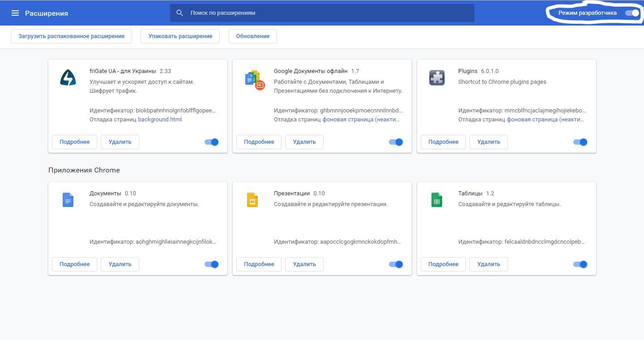The width and height of the screenshot is (644, 340).
Task: Click the Google Документы офлайн icon
Action: click(x=255, y=80)
